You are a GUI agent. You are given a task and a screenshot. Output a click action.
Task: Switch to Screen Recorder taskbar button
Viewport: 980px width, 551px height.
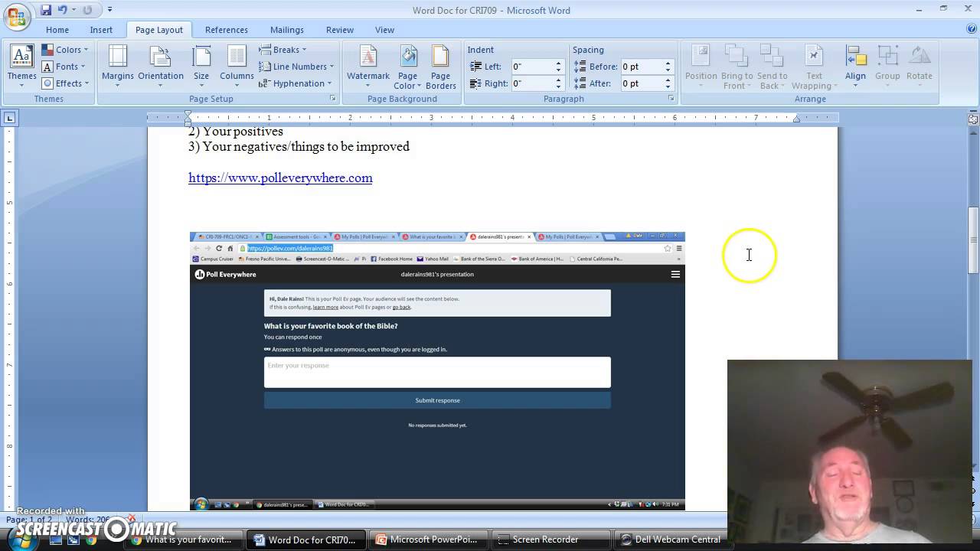(x=550, y=540)
